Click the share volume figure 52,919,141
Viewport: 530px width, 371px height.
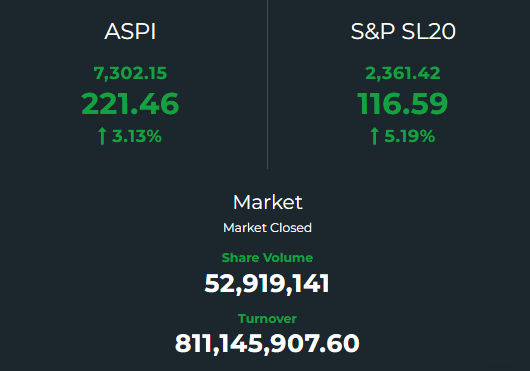click(267, 283)
